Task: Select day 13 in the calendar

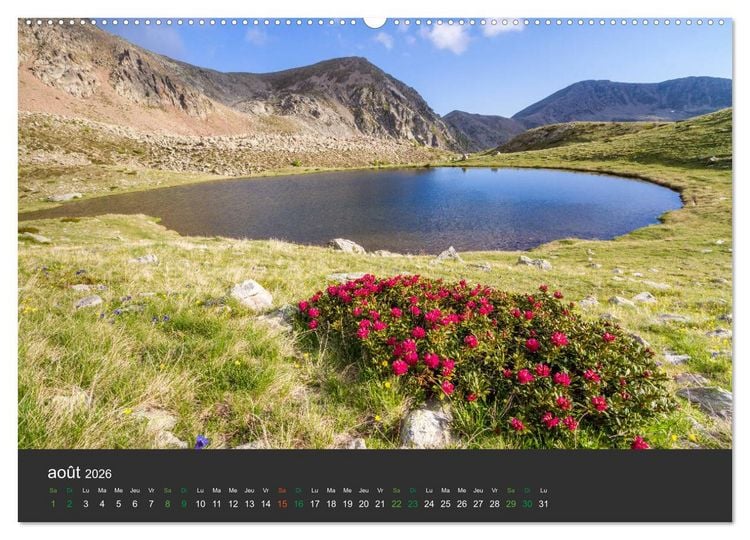Action: coord(249,504)
